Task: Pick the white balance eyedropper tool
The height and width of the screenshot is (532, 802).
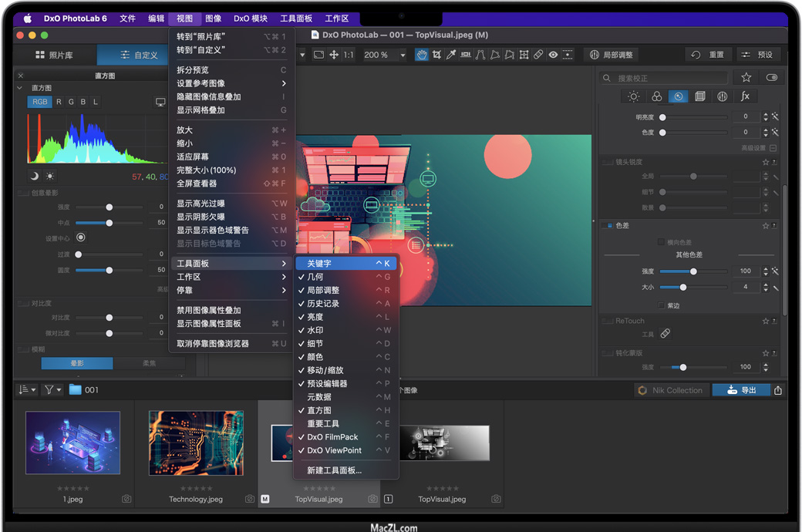Action: pos(451,55)
